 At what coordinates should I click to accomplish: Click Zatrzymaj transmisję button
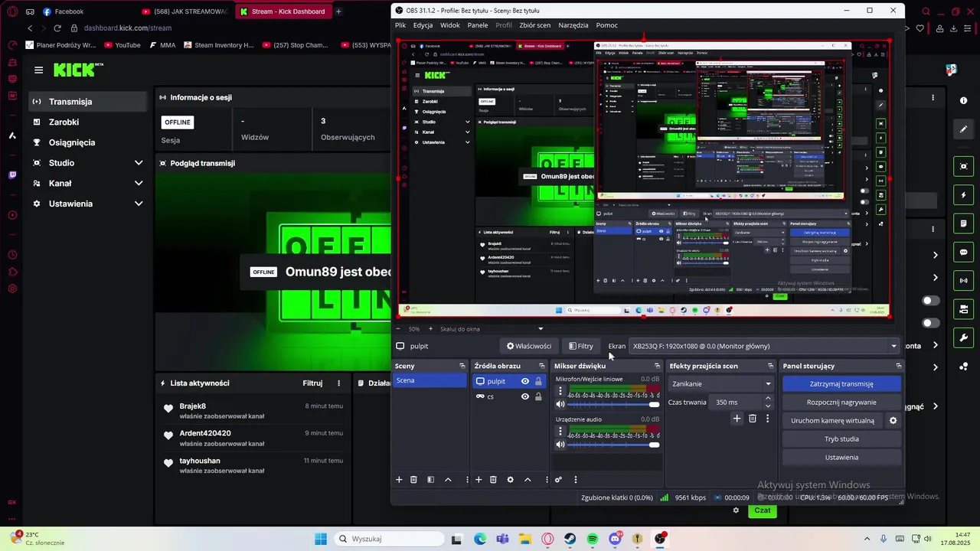841,384
